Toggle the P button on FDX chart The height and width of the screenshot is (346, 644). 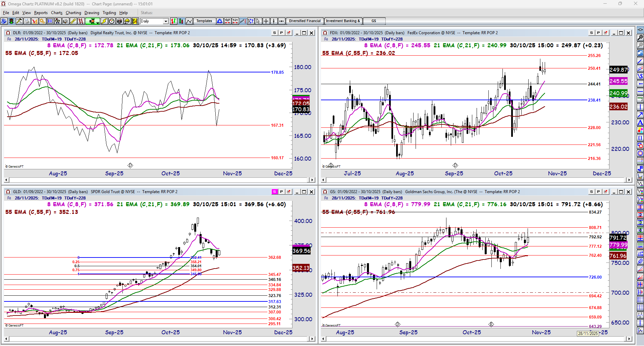(598, 33)
